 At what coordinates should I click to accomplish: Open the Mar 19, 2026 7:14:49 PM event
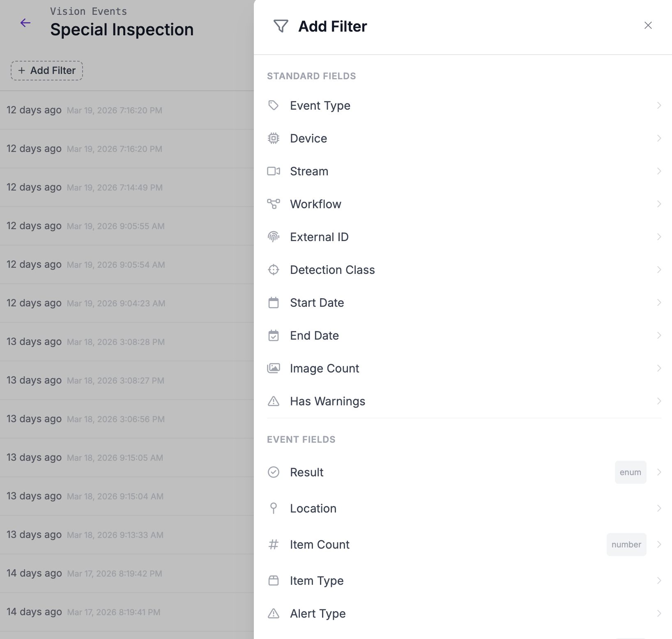(115, 188)
